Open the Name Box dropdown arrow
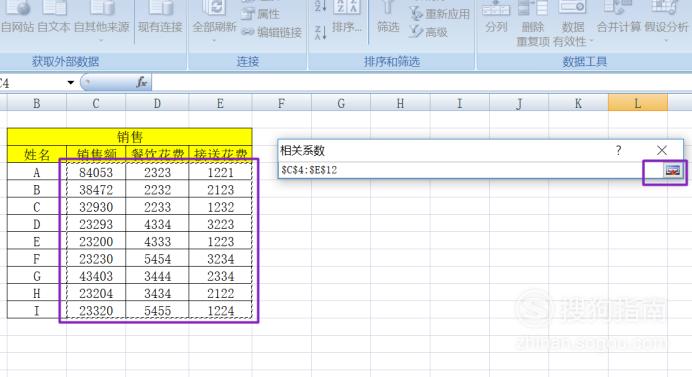The height and width of the screenshot is (377, 692). pos(70,83)
